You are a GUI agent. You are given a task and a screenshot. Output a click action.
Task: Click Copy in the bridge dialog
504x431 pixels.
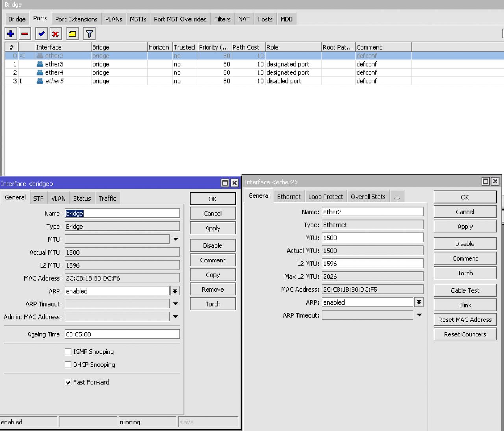[x=213, y=275]
